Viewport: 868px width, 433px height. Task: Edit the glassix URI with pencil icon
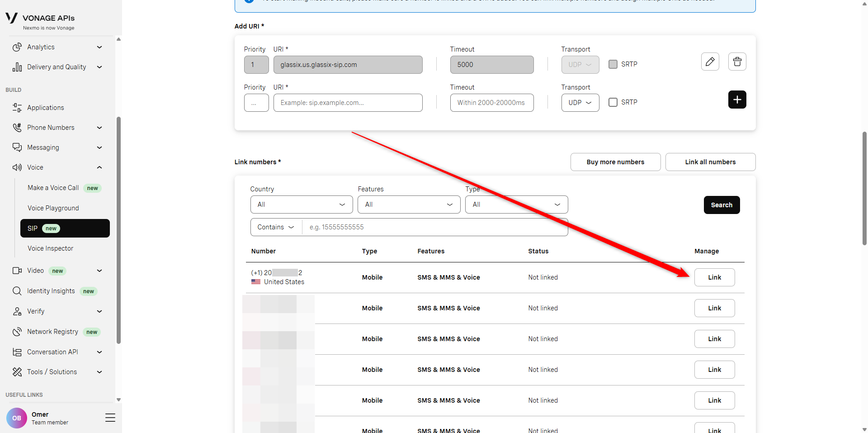pos(710,62)
